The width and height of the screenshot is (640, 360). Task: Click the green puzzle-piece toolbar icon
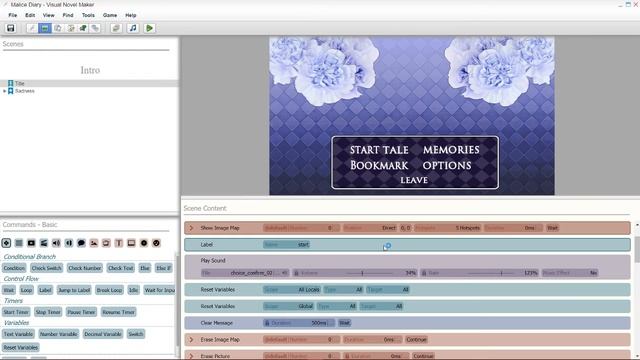[x=83, y=28]
